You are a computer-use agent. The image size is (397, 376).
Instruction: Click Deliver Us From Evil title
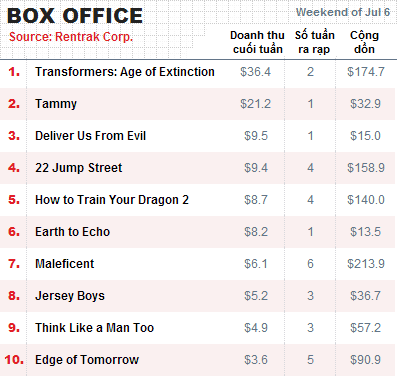(90, 136)
